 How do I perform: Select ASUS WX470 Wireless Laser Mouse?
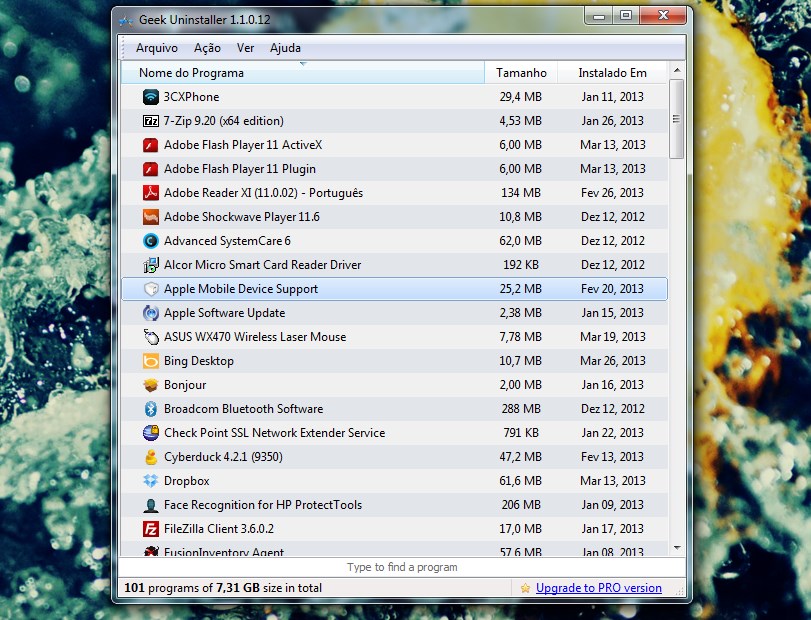pyautogui.click(x=255, y=337)
